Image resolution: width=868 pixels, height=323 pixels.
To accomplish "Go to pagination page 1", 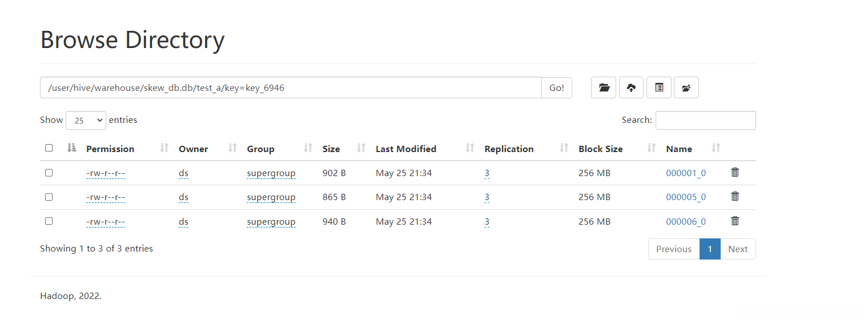I will [x=710, y=249].
